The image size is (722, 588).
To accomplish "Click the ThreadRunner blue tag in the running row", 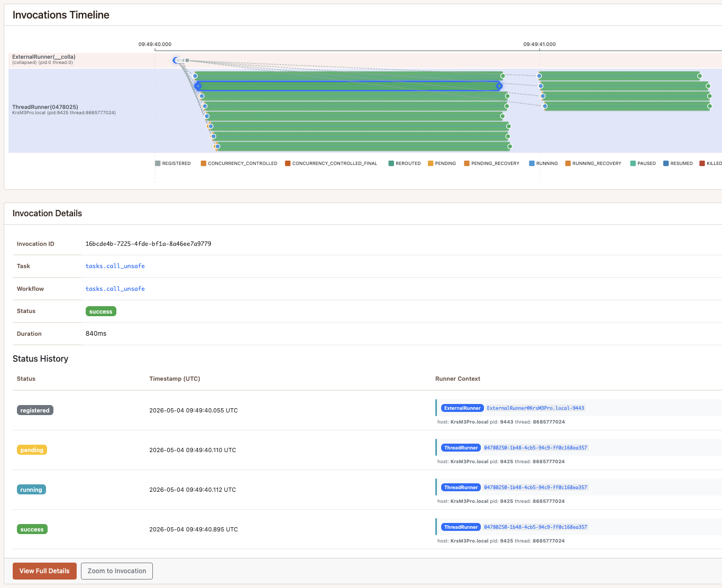I will 461,488.
